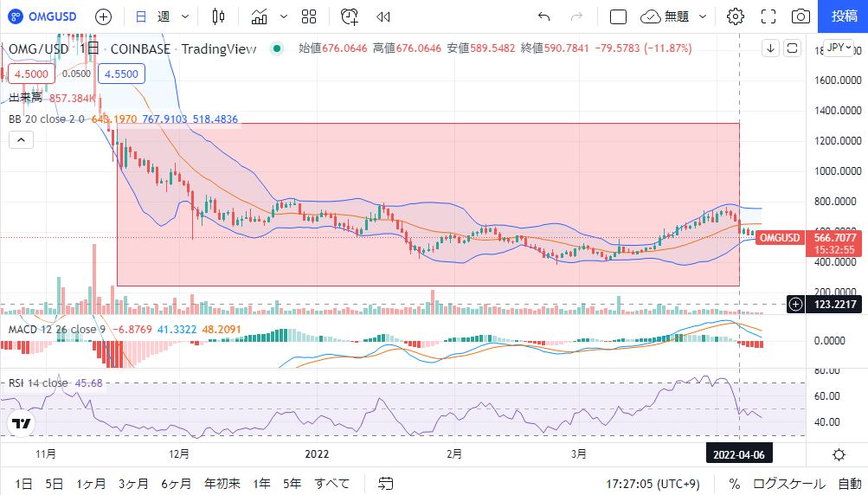Viewport: 868px width, 495px height.
Task: Create an alert with the alarm clock icon
Action: coord(350,16)
